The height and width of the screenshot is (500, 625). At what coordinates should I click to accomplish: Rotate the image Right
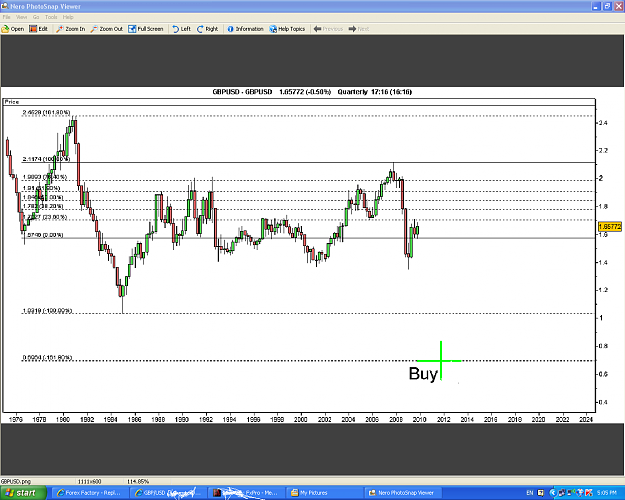208,29
